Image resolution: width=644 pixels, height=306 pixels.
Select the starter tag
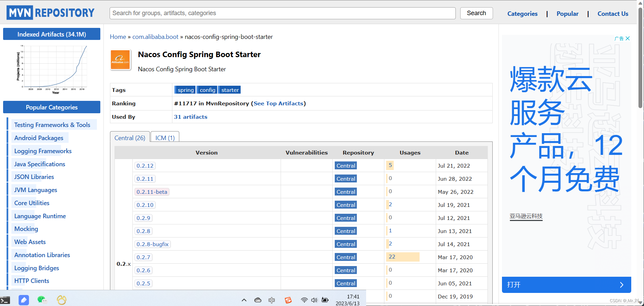pos(230,90)
